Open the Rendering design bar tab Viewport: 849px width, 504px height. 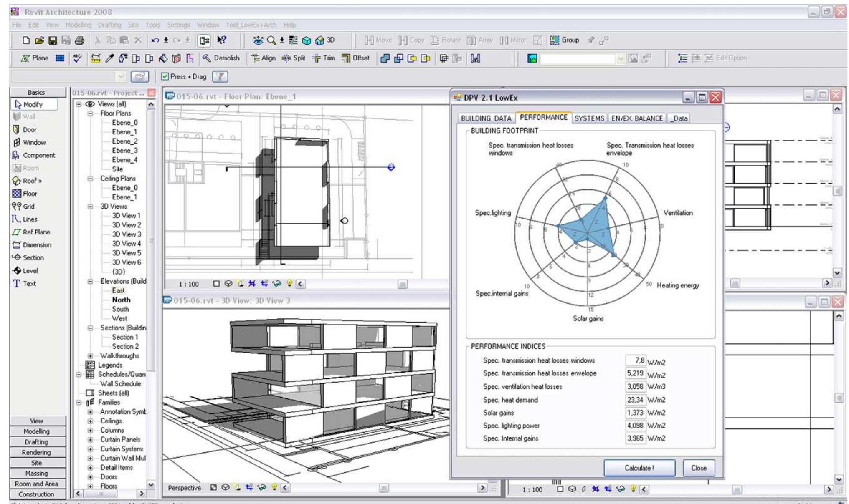[x=37, y=452]
